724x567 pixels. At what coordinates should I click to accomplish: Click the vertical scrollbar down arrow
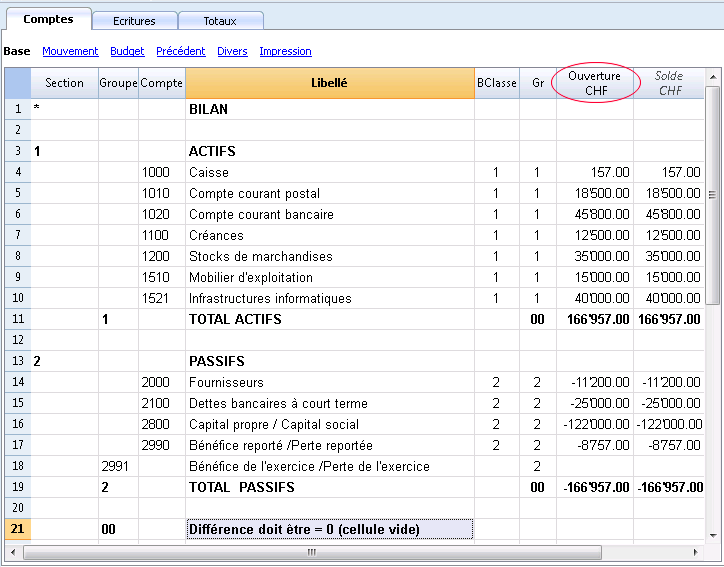713,536
